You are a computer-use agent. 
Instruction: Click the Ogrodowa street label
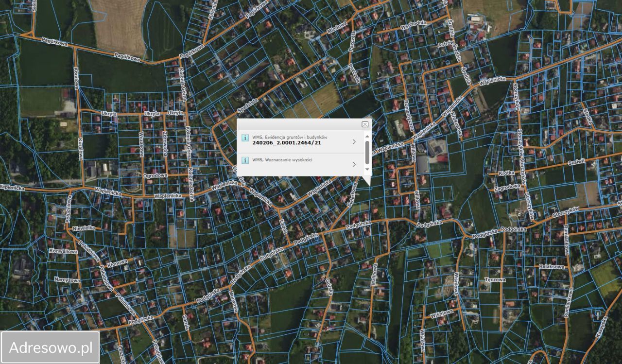[155, 175]
